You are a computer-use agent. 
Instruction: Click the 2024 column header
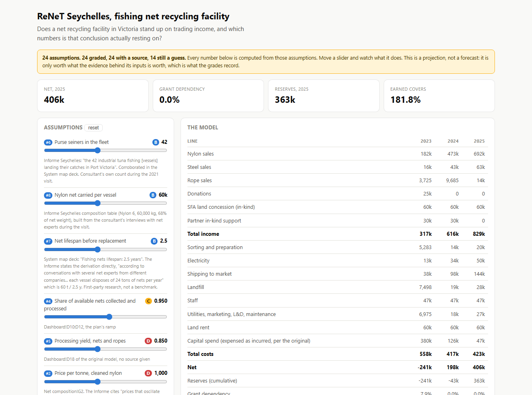click(453, 141)
